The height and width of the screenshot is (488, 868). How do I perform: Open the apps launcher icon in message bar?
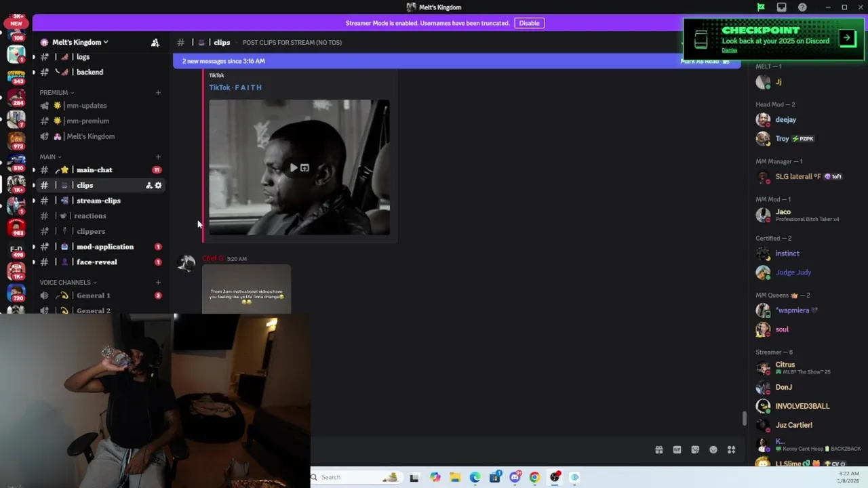[731, 449]
